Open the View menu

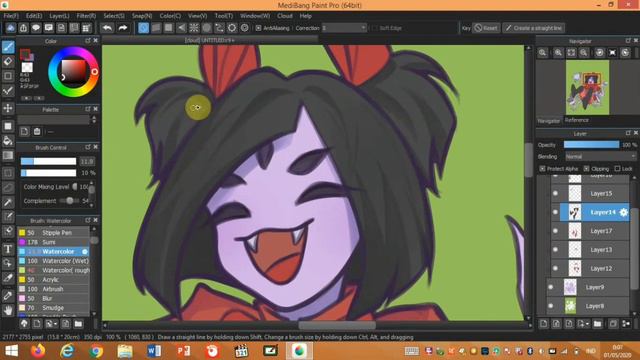(x=197, y=16)
